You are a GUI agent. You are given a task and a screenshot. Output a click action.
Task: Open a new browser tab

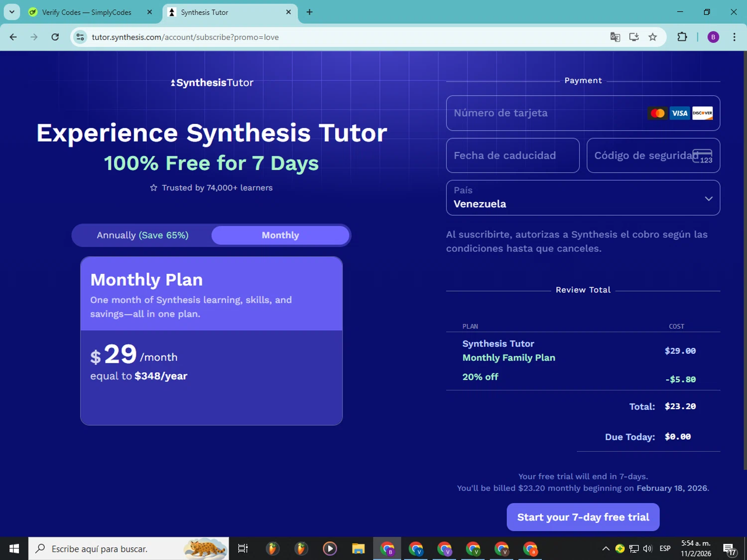point(309,12)
